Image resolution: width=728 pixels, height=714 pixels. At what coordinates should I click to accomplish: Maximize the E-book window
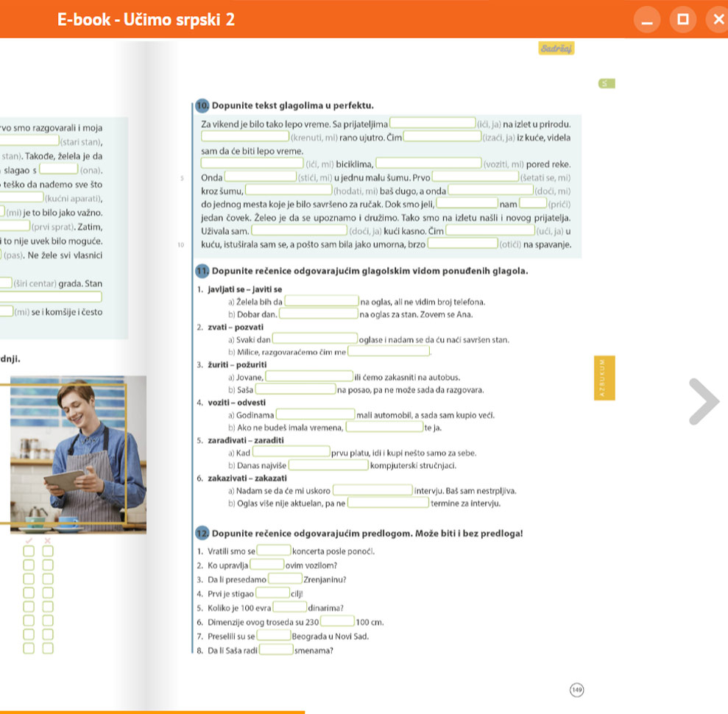tap(682, 19)
